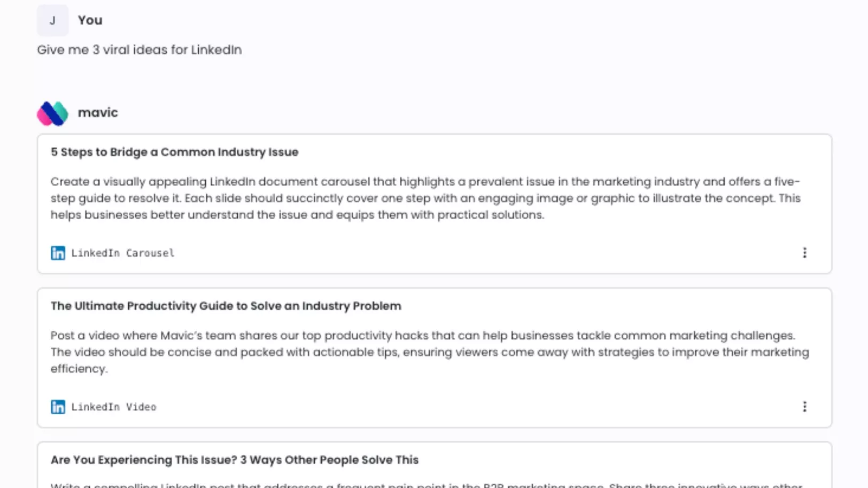The image size is (868, 488).
Task: Open 'Are You Experiencing This Issue?' title
Action: tap(234, 460)
